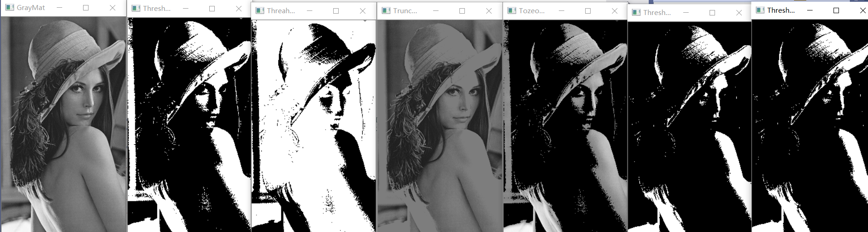Click the app icon of the Thresh... window beside GrayMat
Image resolution: width=868 pixels, height=232 pixels.
click(x=136, y=8)
